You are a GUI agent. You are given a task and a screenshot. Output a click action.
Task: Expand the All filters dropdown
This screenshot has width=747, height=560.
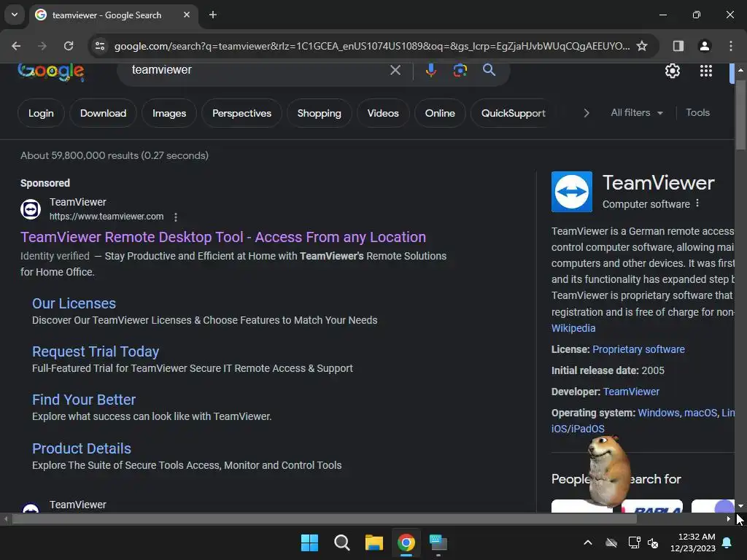(x=636, y=113)
